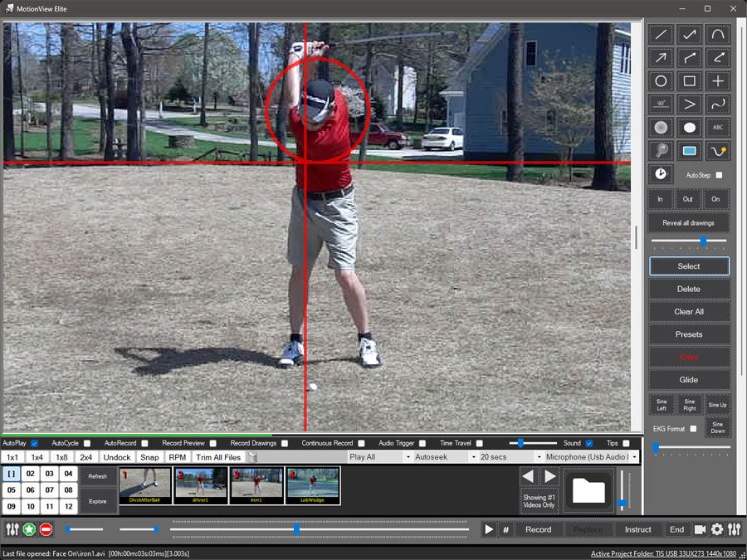This screenshot has height=560, width=747.
Task: Click the Reveal all drawings button
Action: tap(689, 222)
